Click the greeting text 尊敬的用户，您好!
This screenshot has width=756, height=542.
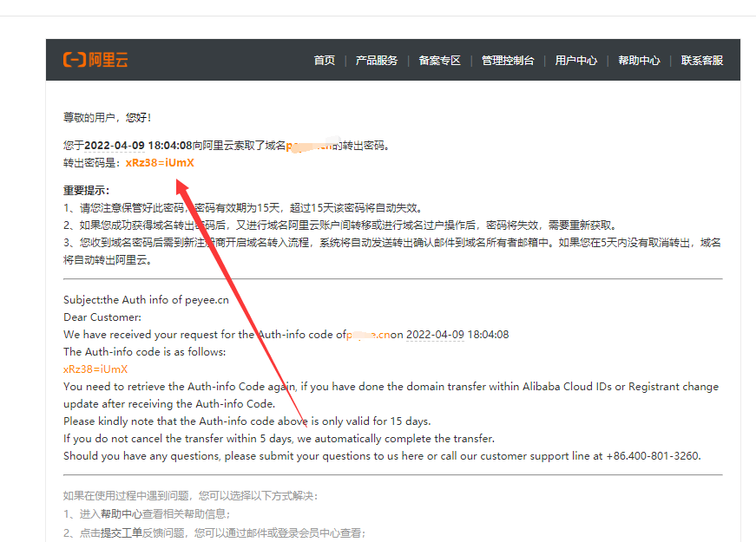tap(108, 118)
